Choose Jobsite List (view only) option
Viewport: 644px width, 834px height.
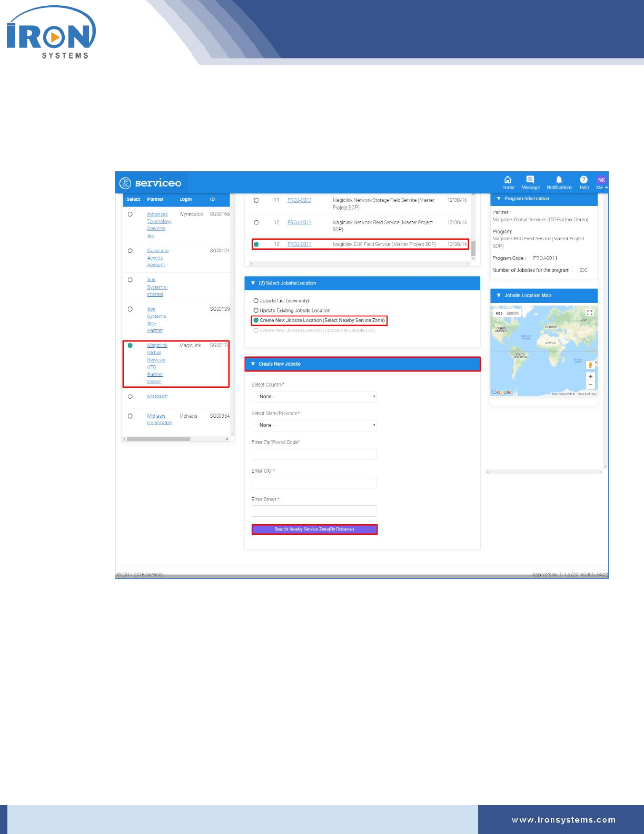pyautogui.click(x=256, y=301)
